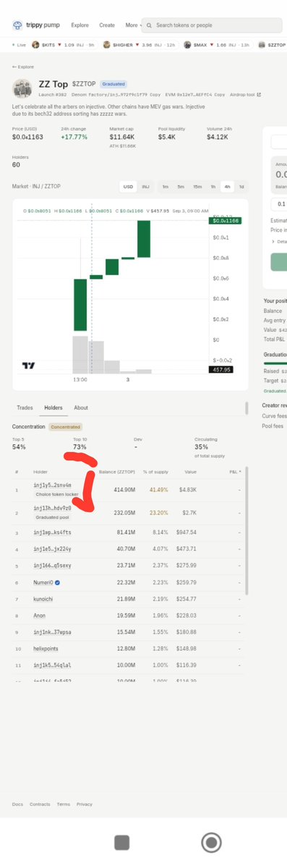
Task: Click the holders table vertical scrollbar
Action: coord(247,531)
